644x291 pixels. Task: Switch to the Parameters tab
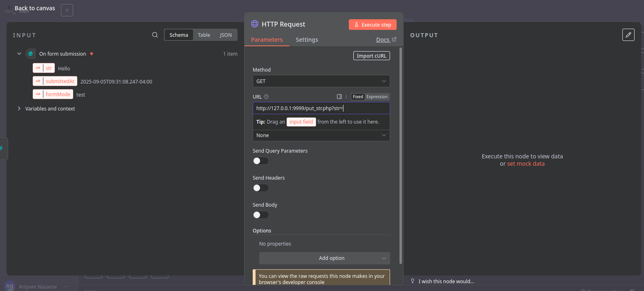[267, 40]
